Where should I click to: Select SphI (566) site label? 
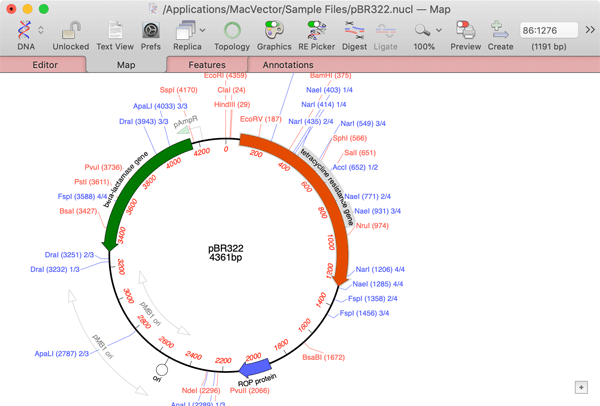tap(350, 138)
